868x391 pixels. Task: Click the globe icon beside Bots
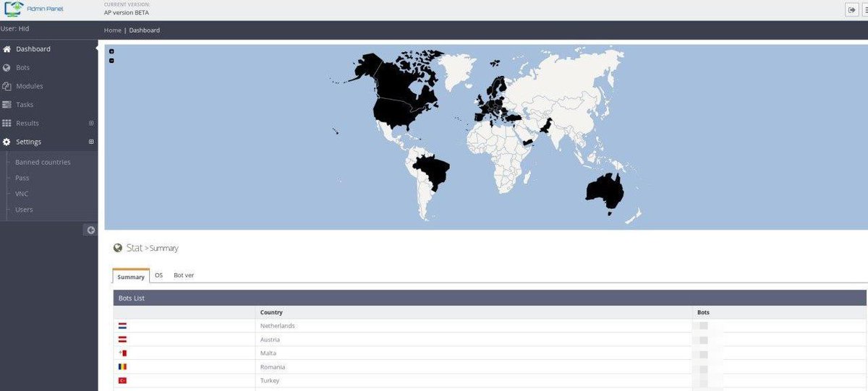(7, 67)
